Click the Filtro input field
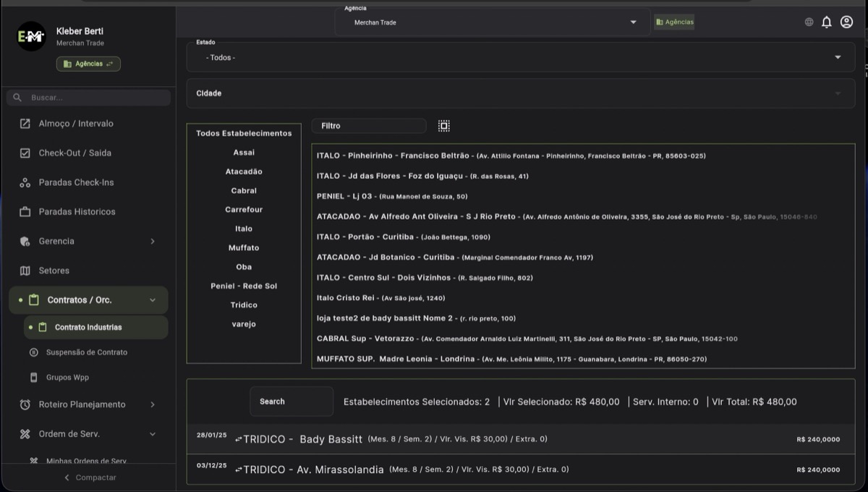868x492 pixels. [369, 126]
